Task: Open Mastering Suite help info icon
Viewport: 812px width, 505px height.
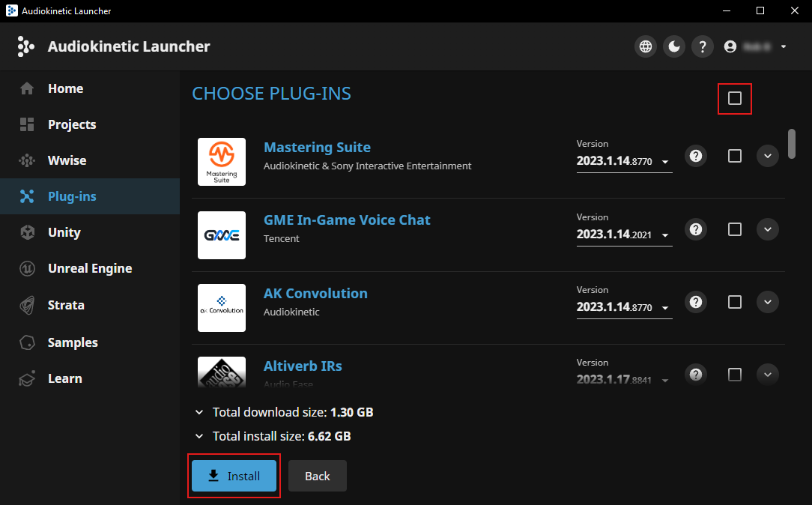Action: coord(695,156)
